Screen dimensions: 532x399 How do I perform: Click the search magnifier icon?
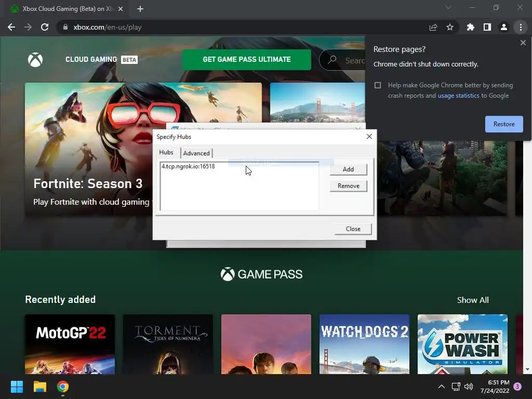click(332, 60)
